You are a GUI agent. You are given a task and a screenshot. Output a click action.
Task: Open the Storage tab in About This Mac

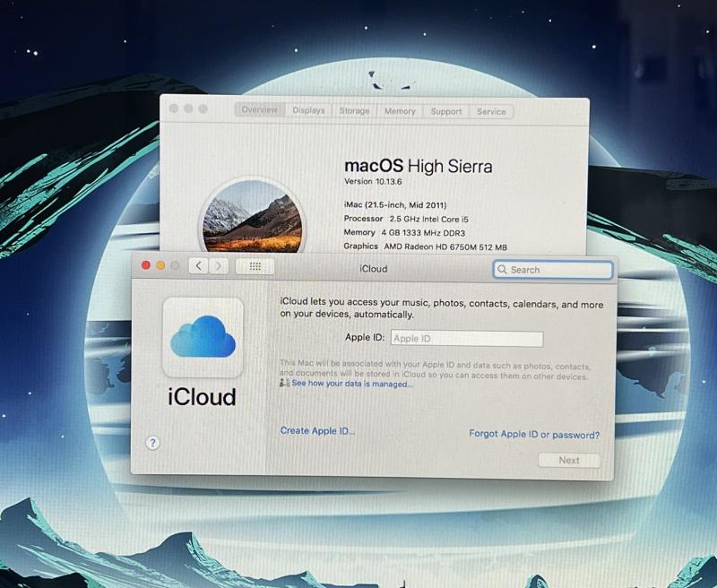coord(354,110)
